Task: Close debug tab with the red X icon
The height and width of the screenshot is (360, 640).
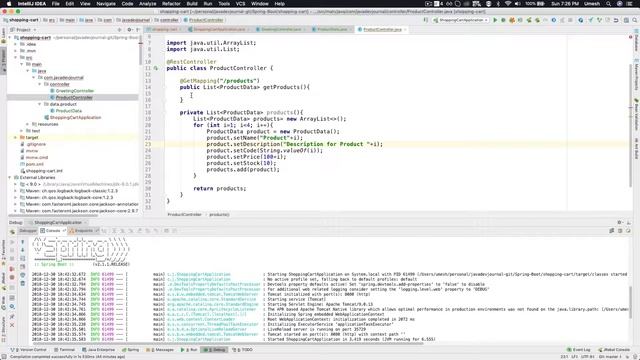Action: [x=12, y=325]
